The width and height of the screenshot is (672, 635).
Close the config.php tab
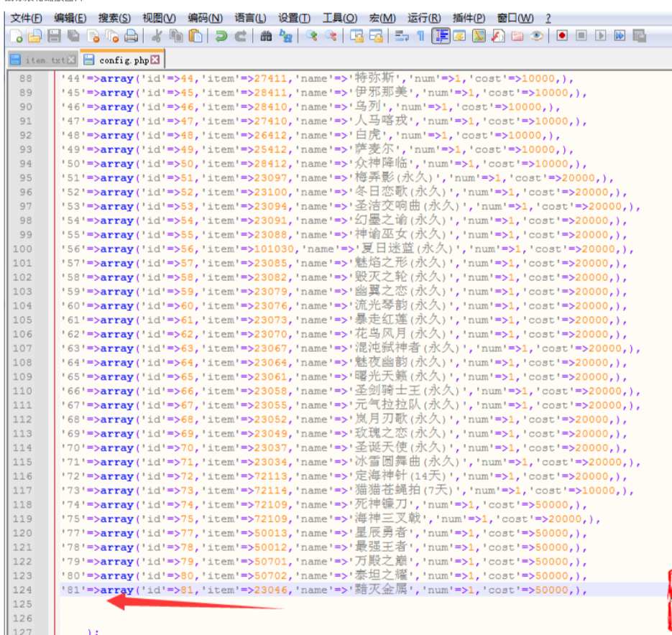coord(155,60)
